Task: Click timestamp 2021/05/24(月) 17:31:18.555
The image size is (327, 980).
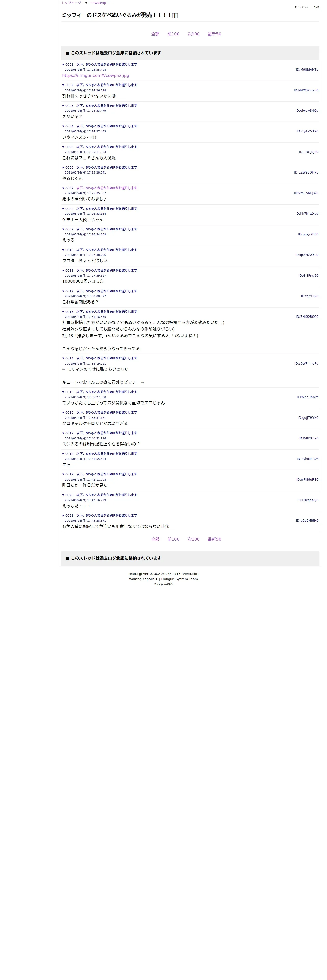Action: tap(85, 317)
